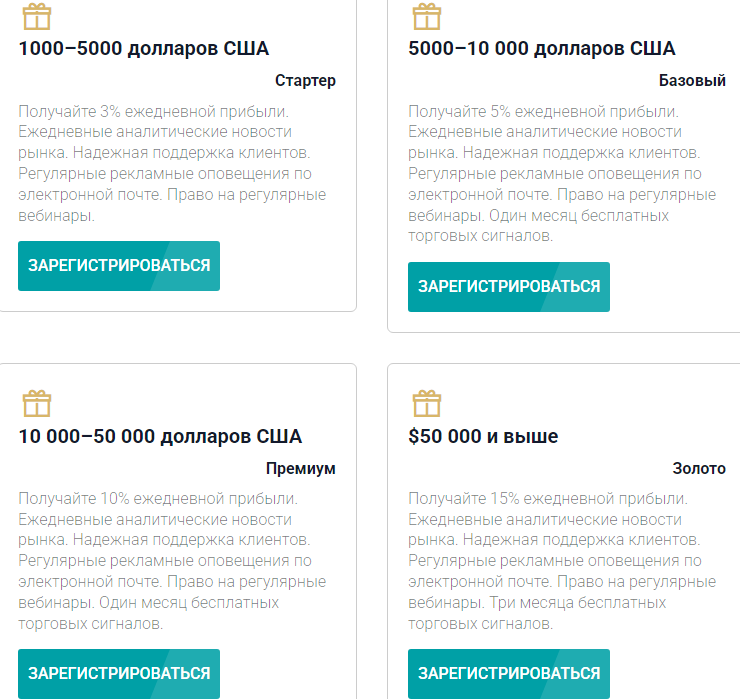Click the Премиум tier label
Image resolution: width=740 pixels, height=699 pixels.
(300, 468)
